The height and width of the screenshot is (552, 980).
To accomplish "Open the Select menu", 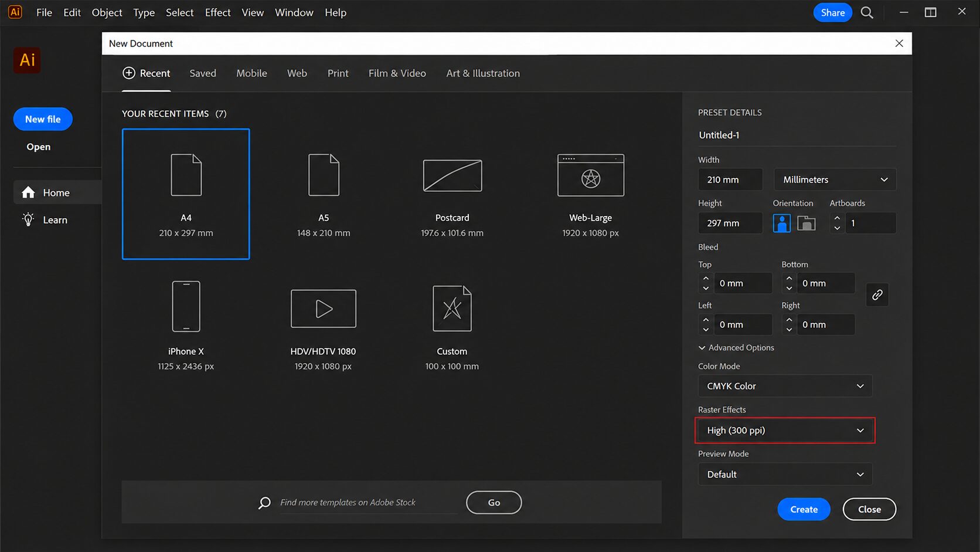I will tap(179, 12).
